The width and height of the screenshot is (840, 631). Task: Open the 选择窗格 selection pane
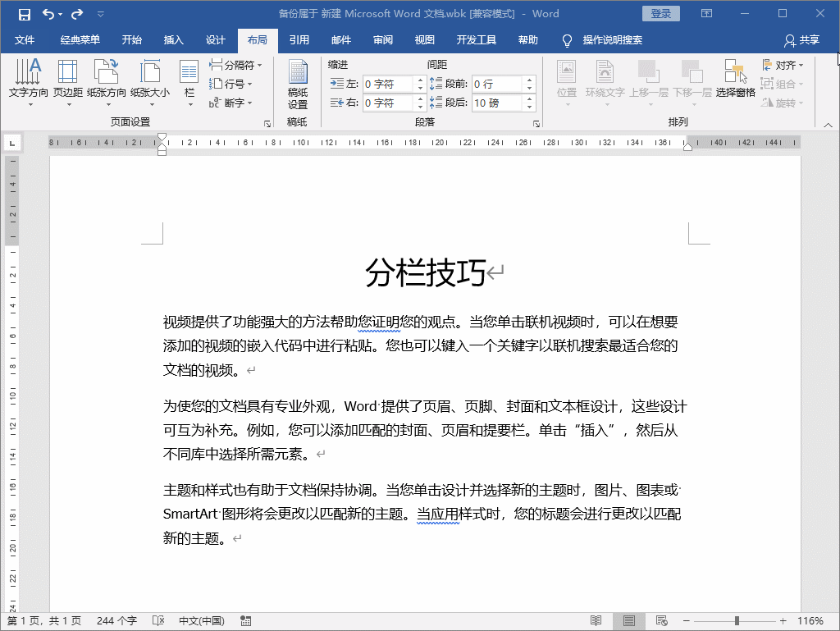736,79
